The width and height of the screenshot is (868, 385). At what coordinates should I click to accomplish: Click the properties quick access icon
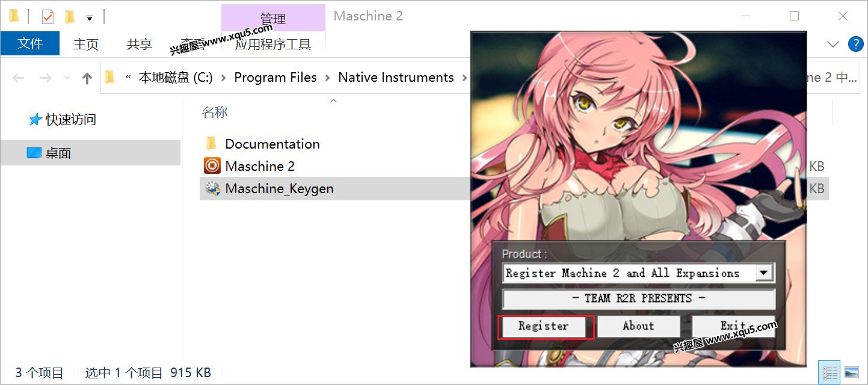pos(48,17)
